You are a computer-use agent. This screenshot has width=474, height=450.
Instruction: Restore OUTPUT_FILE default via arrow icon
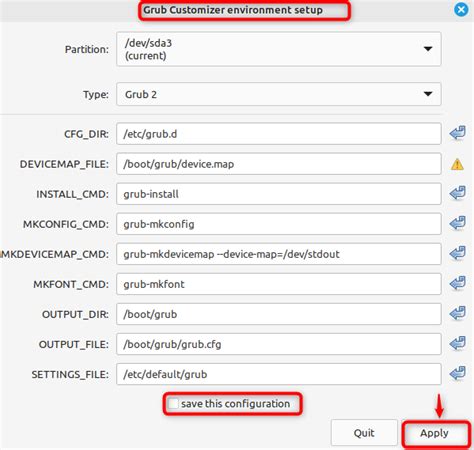click(457, 344)
